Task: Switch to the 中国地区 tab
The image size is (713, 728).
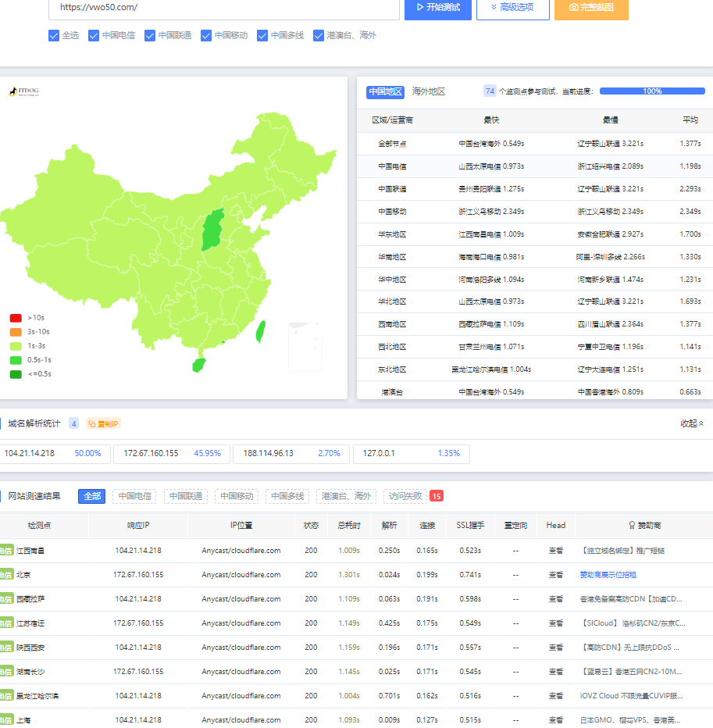Action: (385, 91)
